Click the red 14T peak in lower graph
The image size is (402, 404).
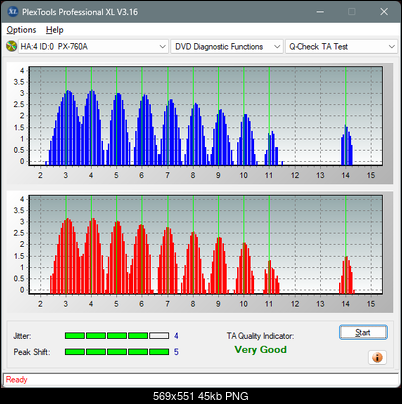coord(347,275)
